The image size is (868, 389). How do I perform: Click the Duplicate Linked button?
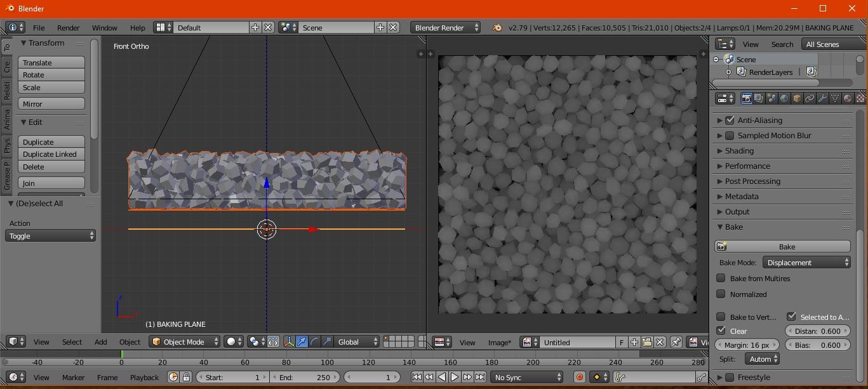[x=51, y=154]
